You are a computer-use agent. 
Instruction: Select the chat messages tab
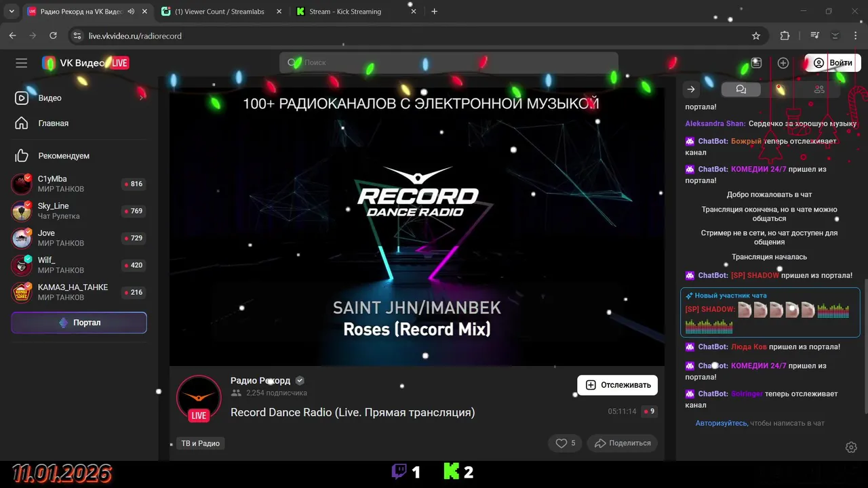pos(741,89)
